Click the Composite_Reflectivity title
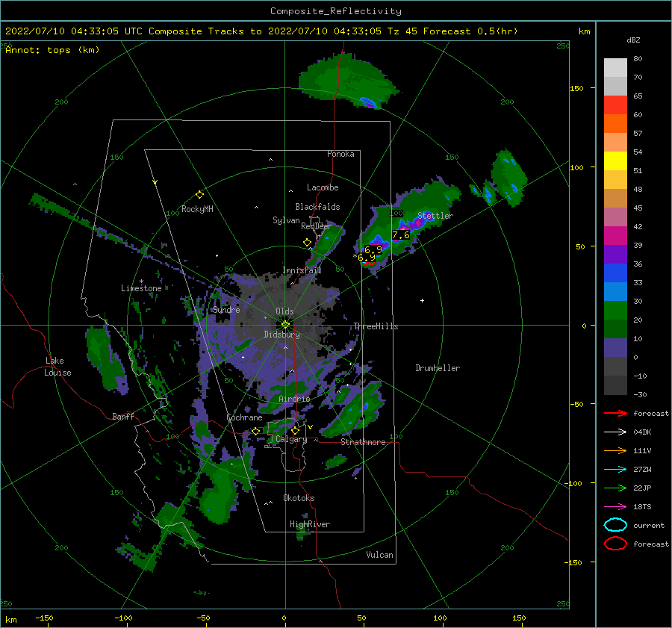 pos(336,11)
